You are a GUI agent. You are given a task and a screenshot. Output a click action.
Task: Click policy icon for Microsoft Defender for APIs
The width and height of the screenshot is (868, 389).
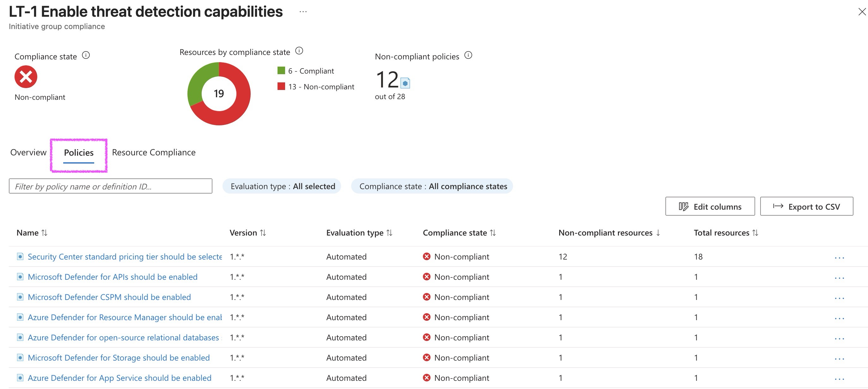[20, 277]
